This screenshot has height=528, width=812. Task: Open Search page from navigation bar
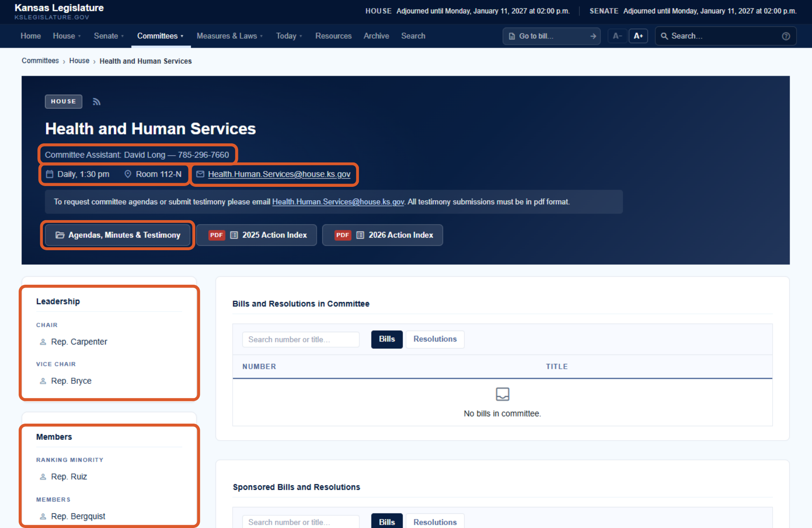click(x=413, y=36)
